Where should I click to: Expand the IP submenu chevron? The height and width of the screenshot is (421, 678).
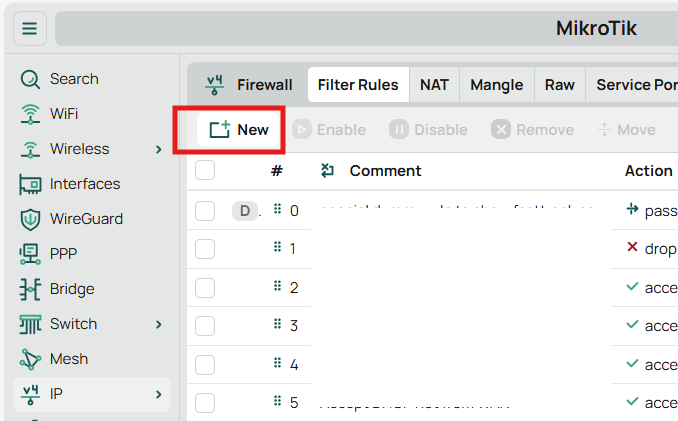coord(159,394)
